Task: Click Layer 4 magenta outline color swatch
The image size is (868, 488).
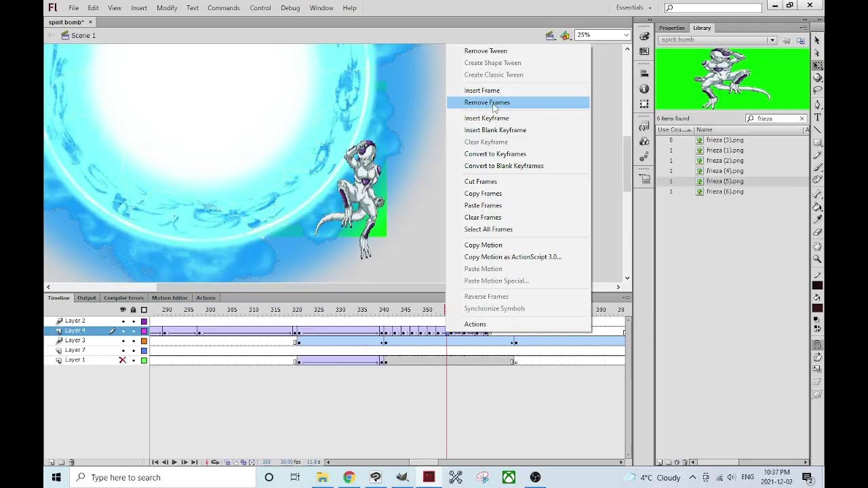Action: (x=144, y=331)
